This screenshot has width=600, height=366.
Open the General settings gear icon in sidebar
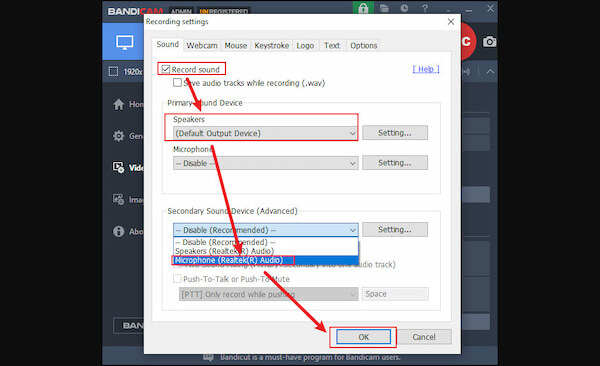click(119, 136)
